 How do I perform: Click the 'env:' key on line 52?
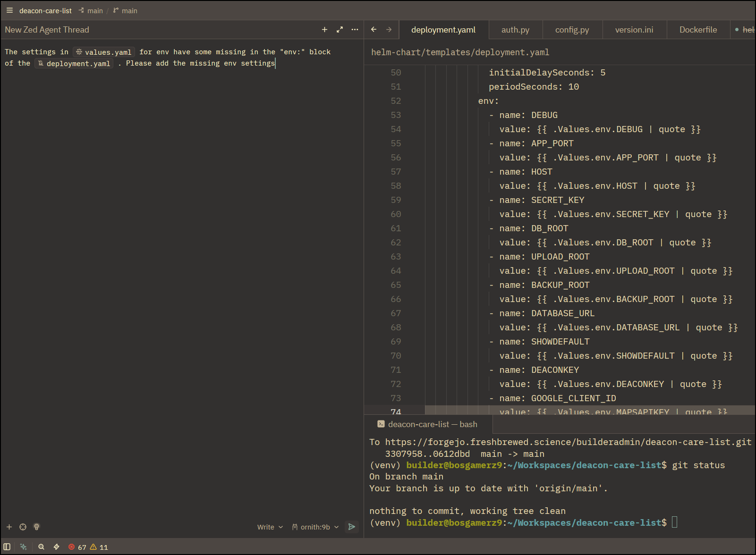tap(488, 101)
